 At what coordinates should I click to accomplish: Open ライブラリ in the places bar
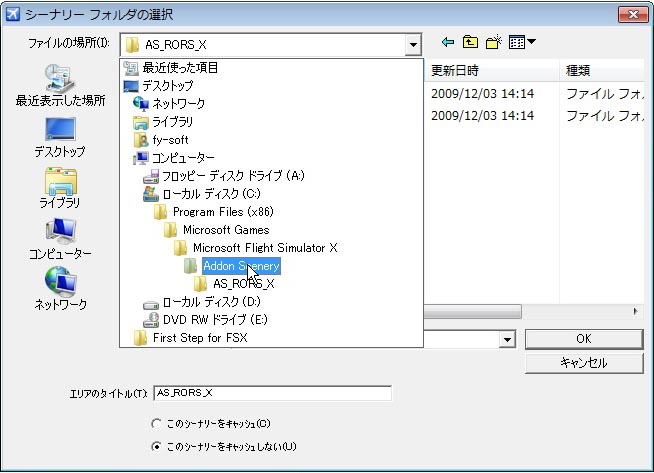(x=60, y=188)
